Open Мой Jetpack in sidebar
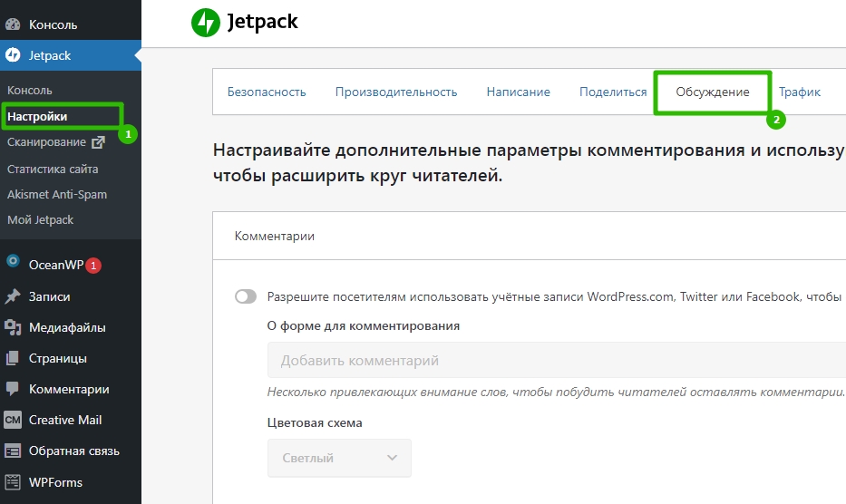 [41, 219]
